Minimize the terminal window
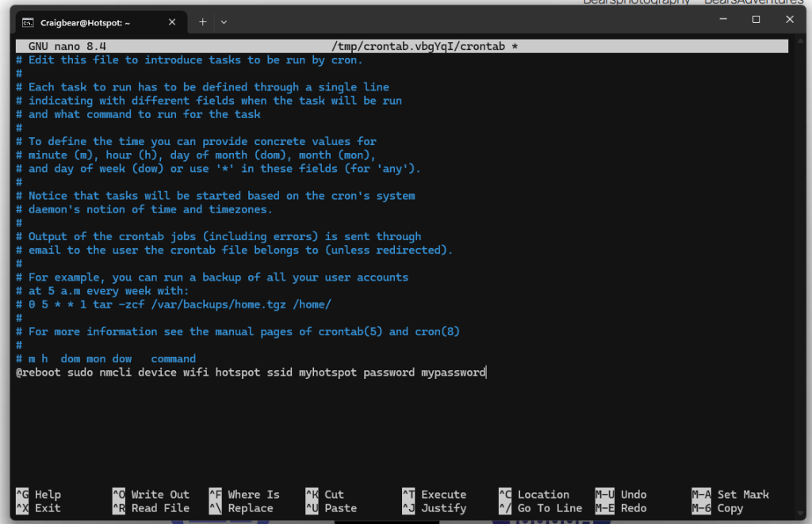The height and width of the screenshot is (524, 812). click(x=721, y=19)
